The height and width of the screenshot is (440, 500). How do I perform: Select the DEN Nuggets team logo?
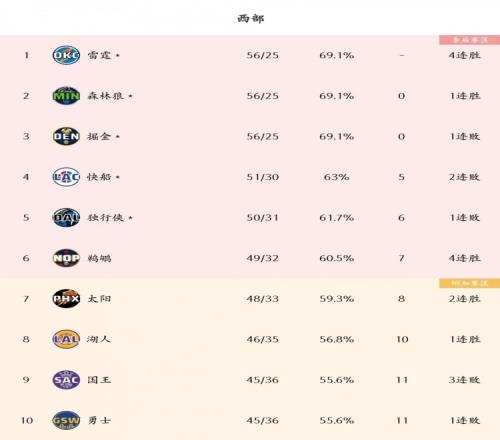click(66, 136)
